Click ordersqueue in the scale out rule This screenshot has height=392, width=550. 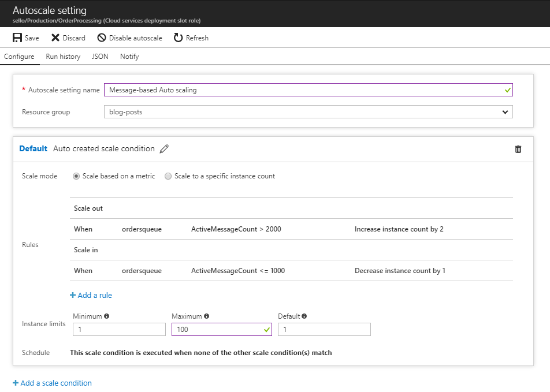pyautogui.click(x=142, y=229)
